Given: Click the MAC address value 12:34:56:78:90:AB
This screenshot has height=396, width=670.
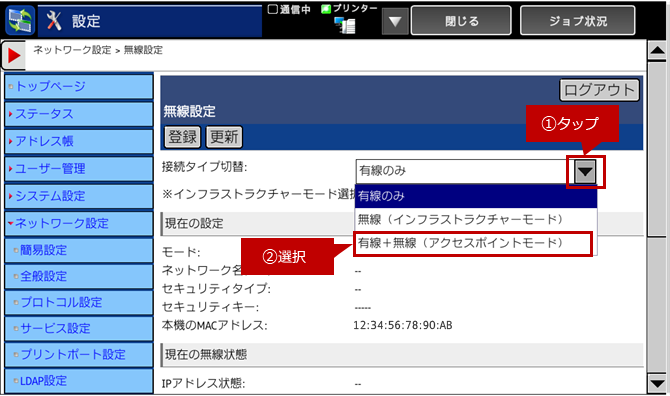Looking at the screenshot, I should click(x=403, y=326).
